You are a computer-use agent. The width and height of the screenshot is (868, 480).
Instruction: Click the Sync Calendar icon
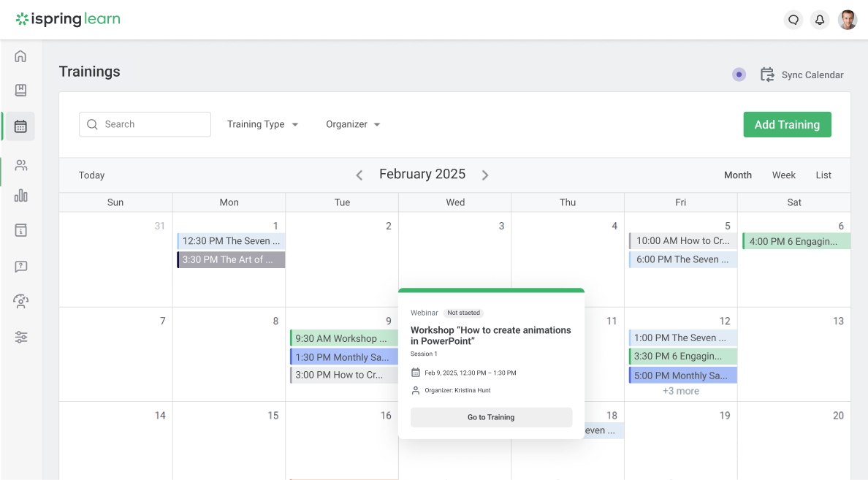766,74
